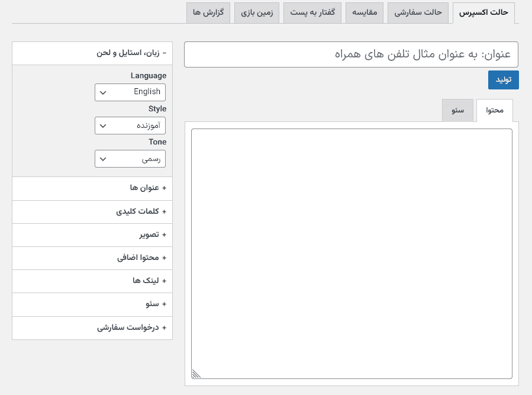Expand the درخواست سفارشی section
The width and height of the screenshot is (532, 395).
pos(92,327)
